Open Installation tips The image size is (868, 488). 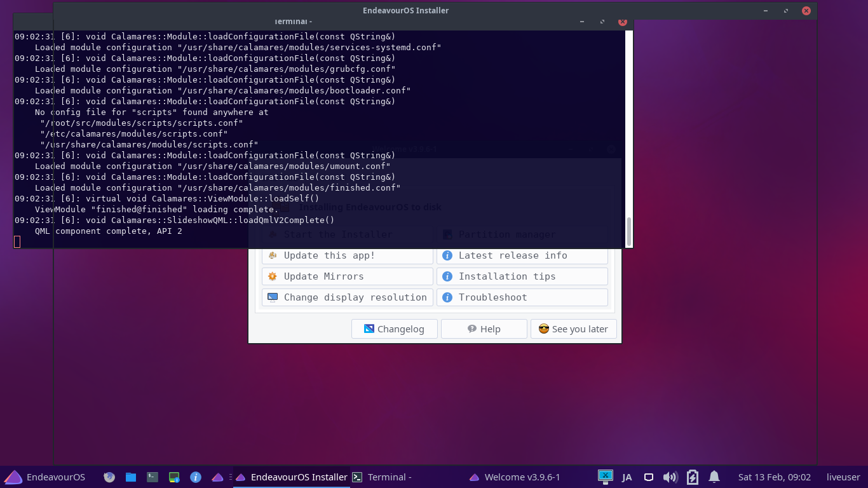point(522,276)
